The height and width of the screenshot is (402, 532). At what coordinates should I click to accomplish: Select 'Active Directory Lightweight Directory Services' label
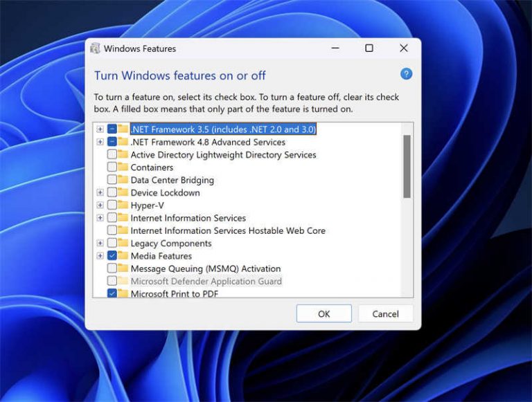[223, 154]
